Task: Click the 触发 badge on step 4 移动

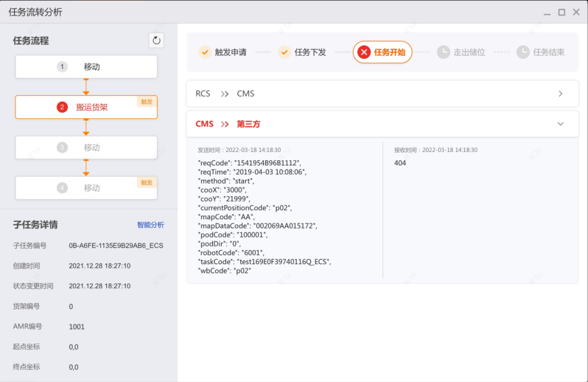Action: pos(146,183)
